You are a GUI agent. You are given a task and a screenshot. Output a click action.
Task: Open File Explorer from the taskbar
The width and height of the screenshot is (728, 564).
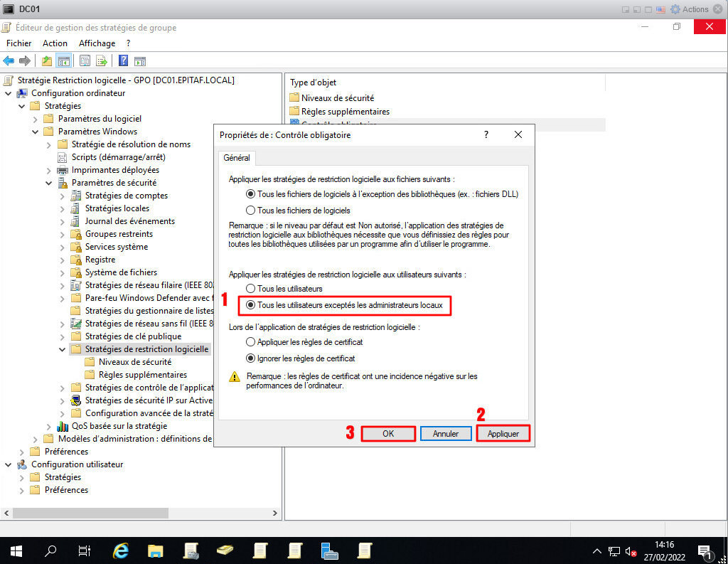[x=156, y=550]
